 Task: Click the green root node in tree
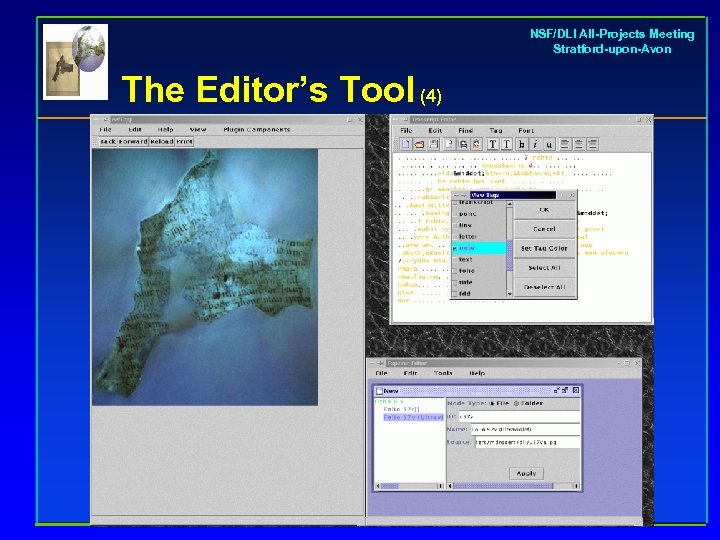[389, 401]
